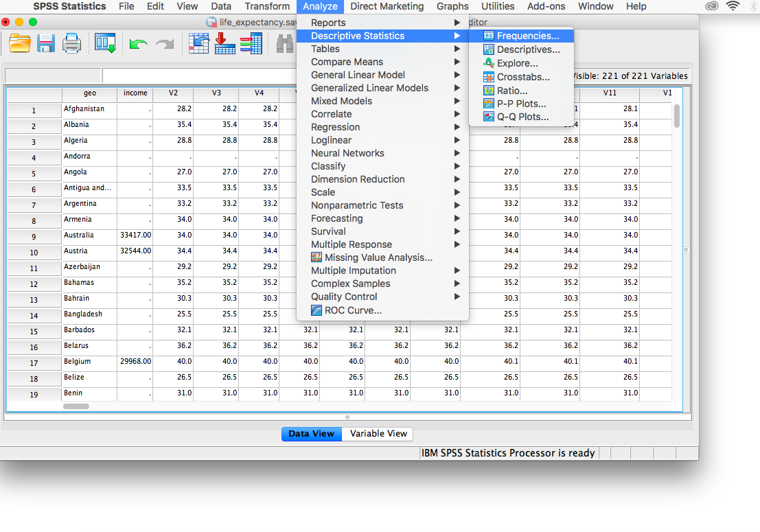Open the Edit menu
760x532 pixels.
point(156,6)
